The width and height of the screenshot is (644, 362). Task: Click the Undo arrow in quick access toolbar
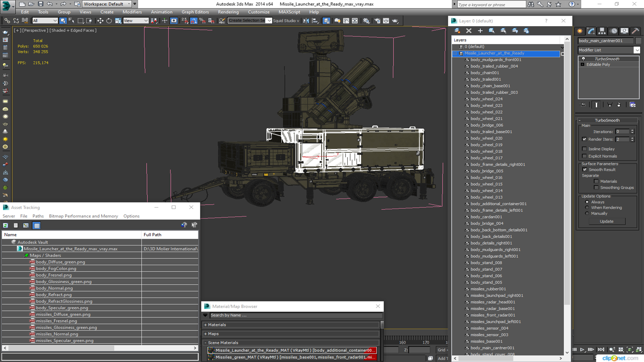pyautogui.click(x=49, y=4)
